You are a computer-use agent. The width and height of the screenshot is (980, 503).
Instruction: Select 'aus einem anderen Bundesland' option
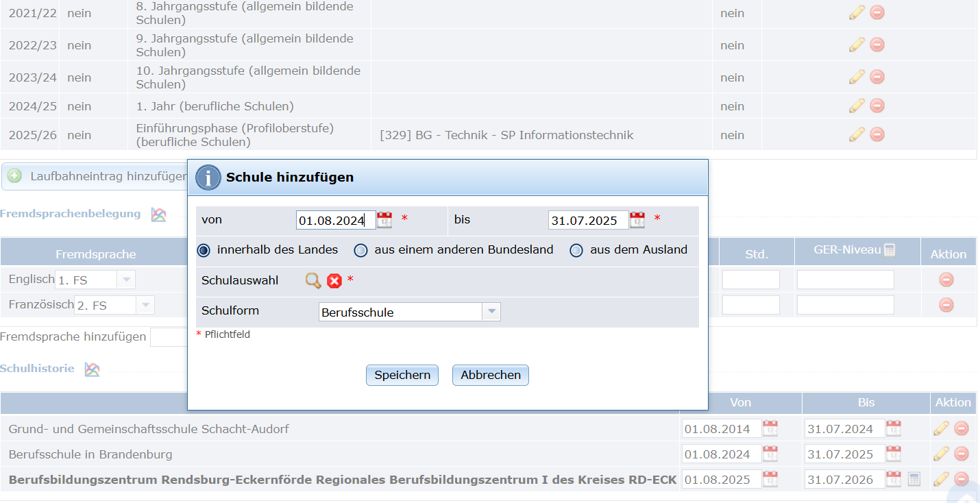coord(360,250)
